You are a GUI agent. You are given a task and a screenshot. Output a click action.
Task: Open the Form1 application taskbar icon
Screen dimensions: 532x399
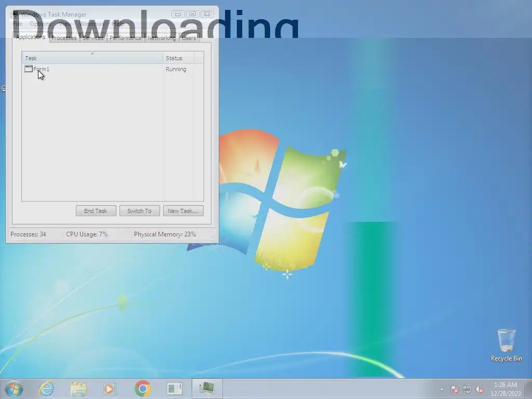(175, 389)
